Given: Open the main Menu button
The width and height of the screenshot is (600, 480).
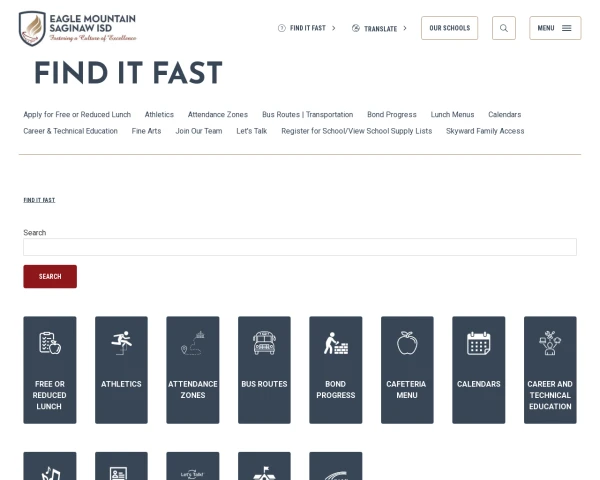Looking at the screenshot, I should click(555, 28).
